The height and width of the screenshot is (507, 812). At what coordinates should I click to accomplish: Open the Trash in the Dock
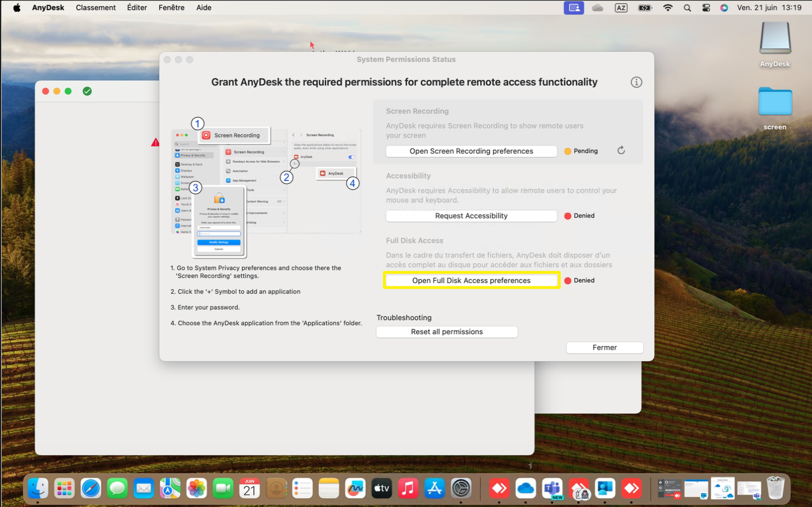[775, 488]
